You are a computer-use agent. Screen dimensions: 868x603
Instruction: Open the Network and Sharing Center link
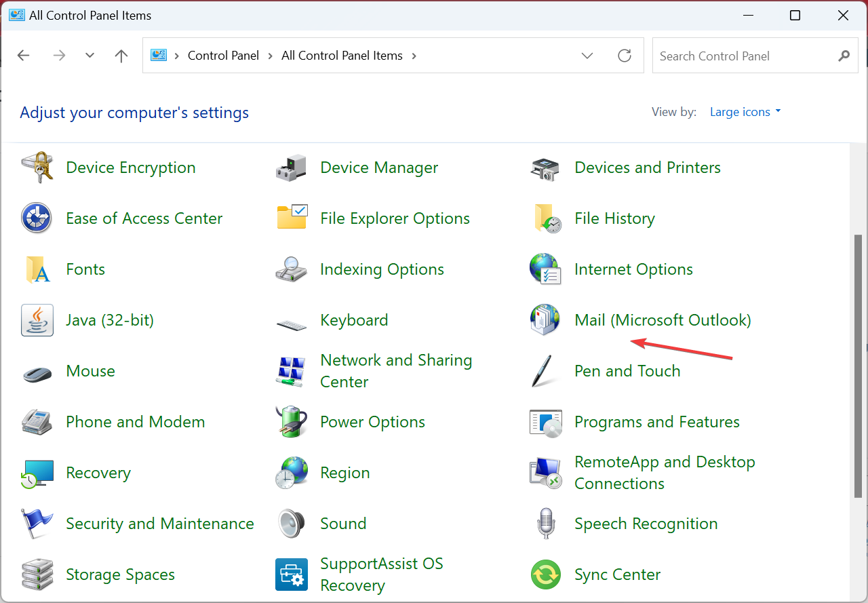[x=396, y=371]
